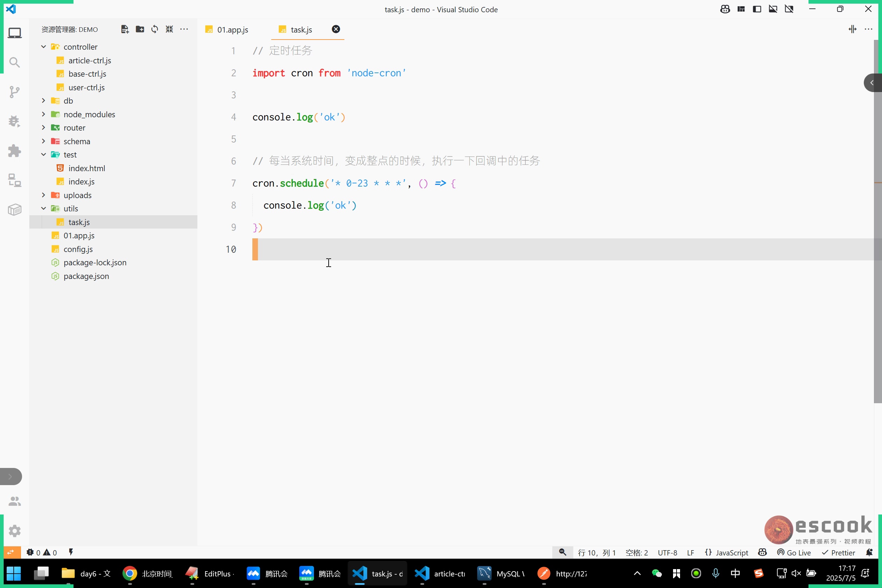Image resolution: width=882 pixels, height=588 pixels.
Task: Open article-ctrl.js from the file tree
Action: point(90,60)
